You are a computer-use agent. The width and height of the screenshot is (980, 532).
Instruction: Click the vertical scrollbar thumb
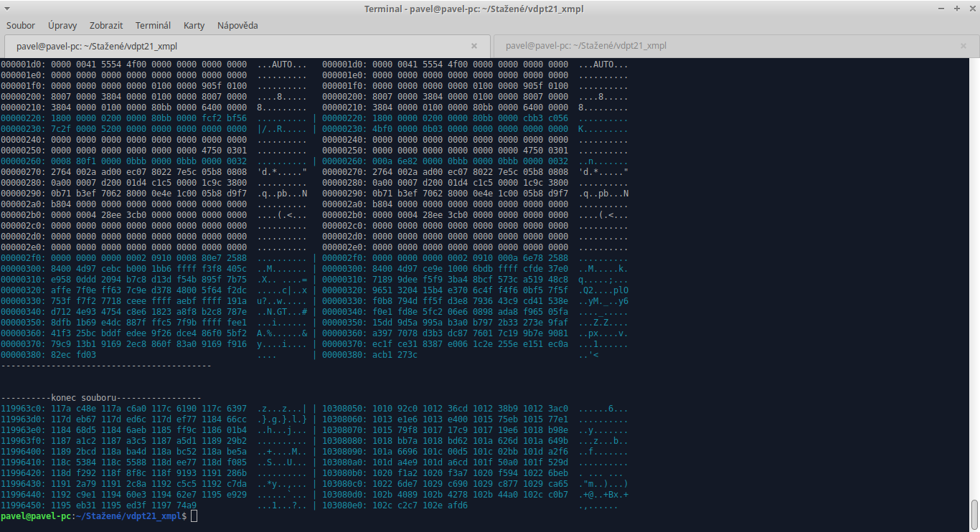pos(974,513)
